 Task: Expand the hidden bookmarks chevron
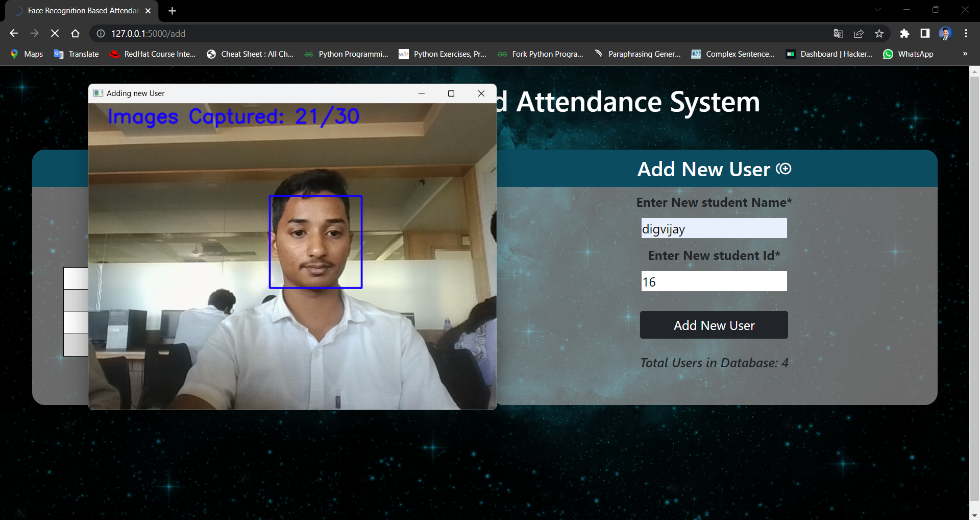965,54
